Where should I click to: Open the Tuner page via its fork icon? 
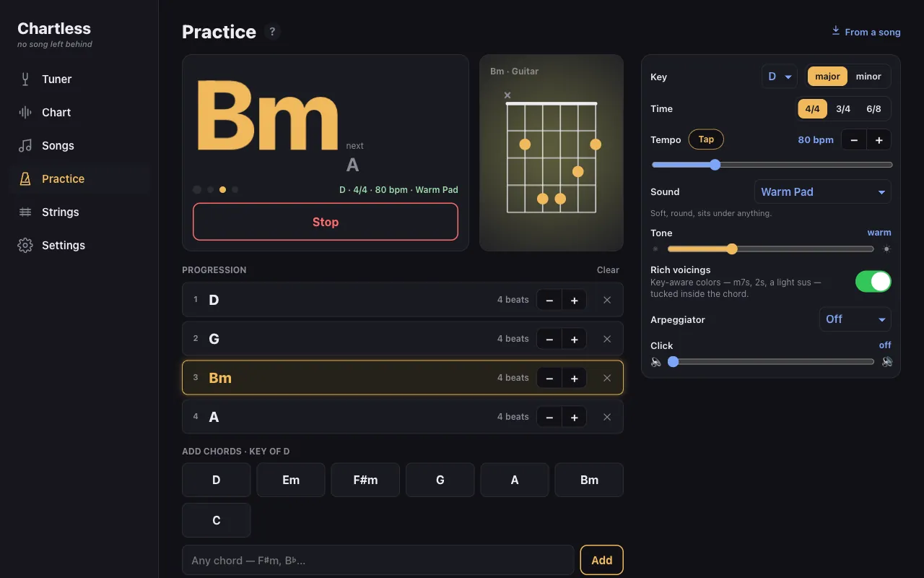coord(25,79)
